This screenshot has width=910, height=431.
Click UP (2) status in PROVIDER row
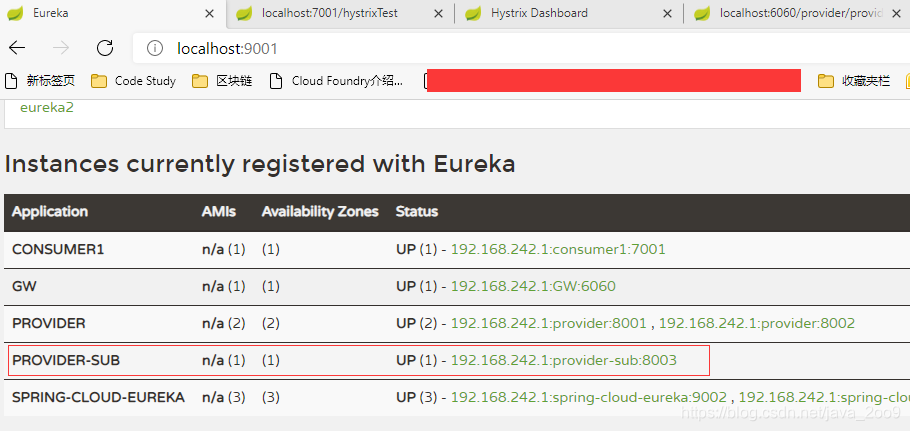click(x=417, y=323)
